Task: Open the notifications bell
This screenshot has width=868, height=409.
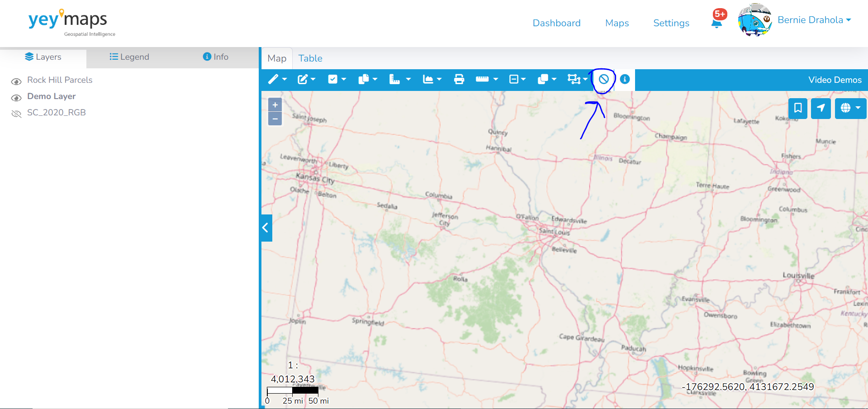Action: coord(716,23)
